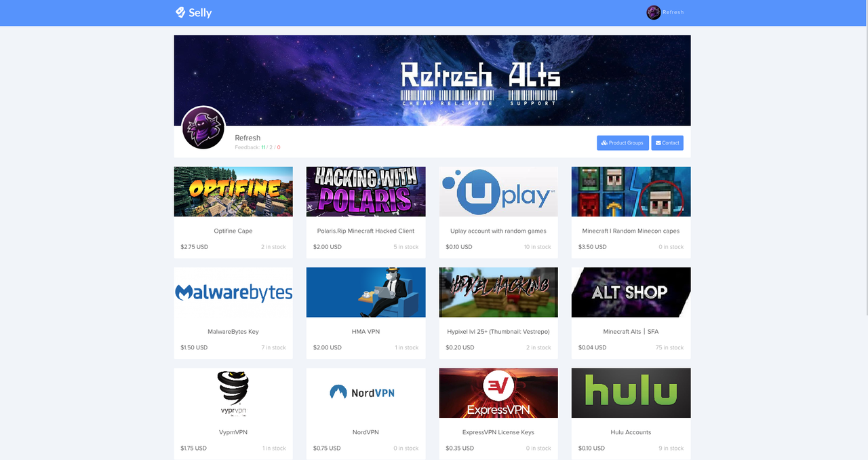This screenshot has width=868, height=460.
Task: Select the MalwareBytes Key title
Action: coord(233,332)
